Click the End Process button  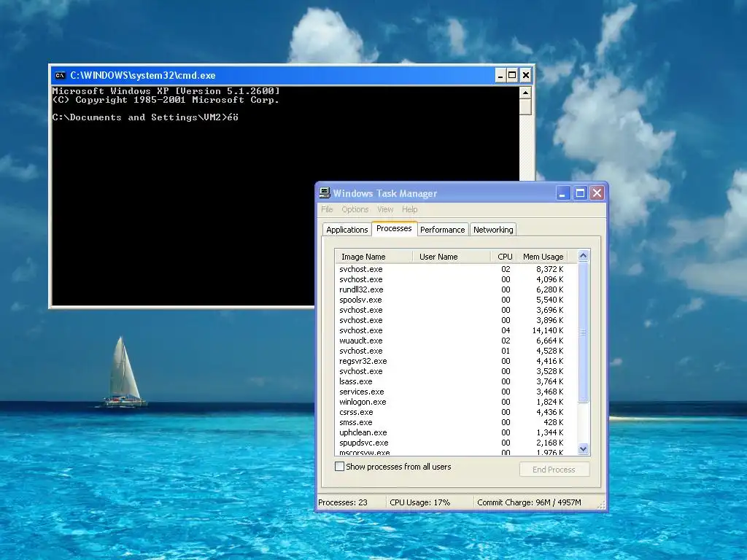554,470
